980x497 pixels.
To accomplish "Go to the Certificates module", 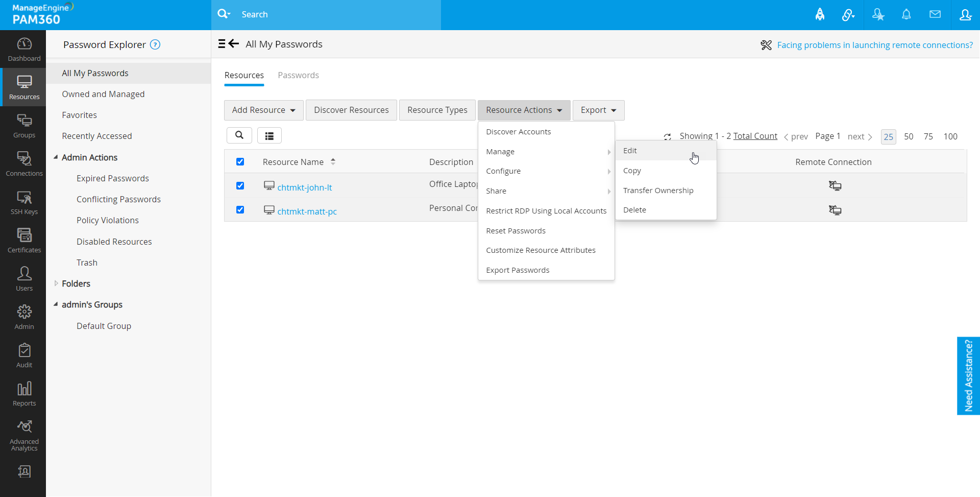I will point(24,241).
